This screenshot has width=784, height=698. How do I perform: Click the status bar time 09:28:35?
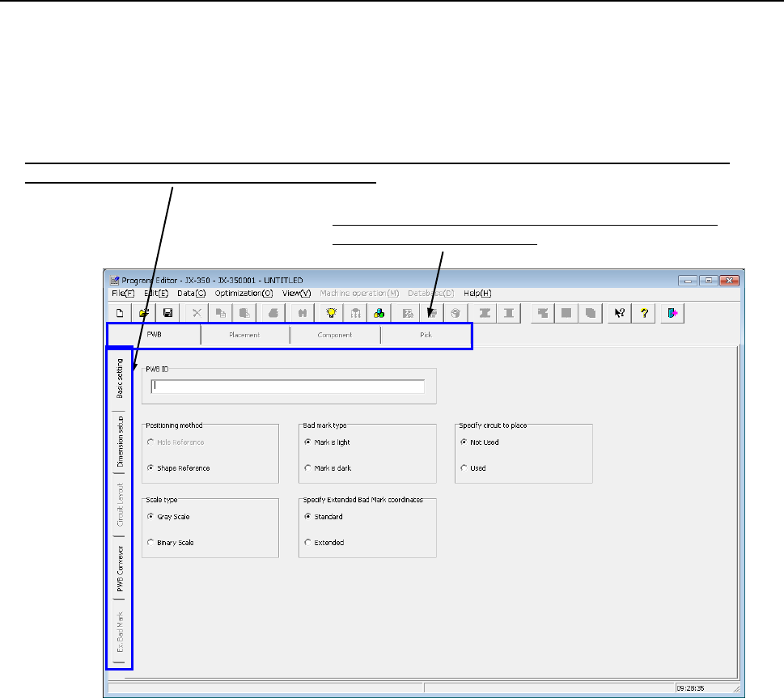click(x=690, y=688)
